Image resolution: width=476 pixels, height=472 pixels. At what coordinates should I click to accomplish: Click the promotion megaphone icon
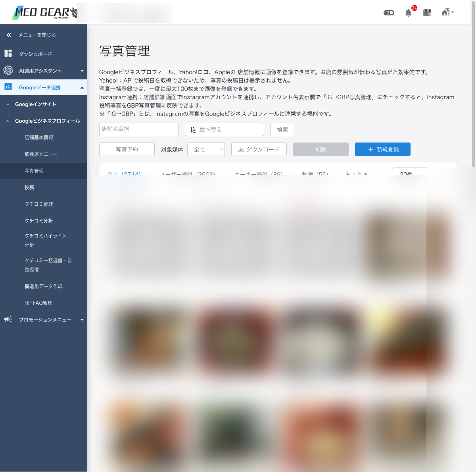point(8,319)
